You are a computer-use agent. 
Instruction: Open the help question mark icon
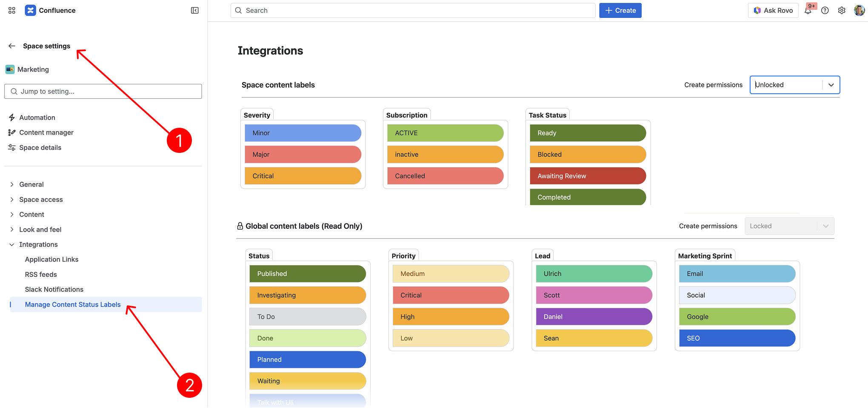pos(825,11)
